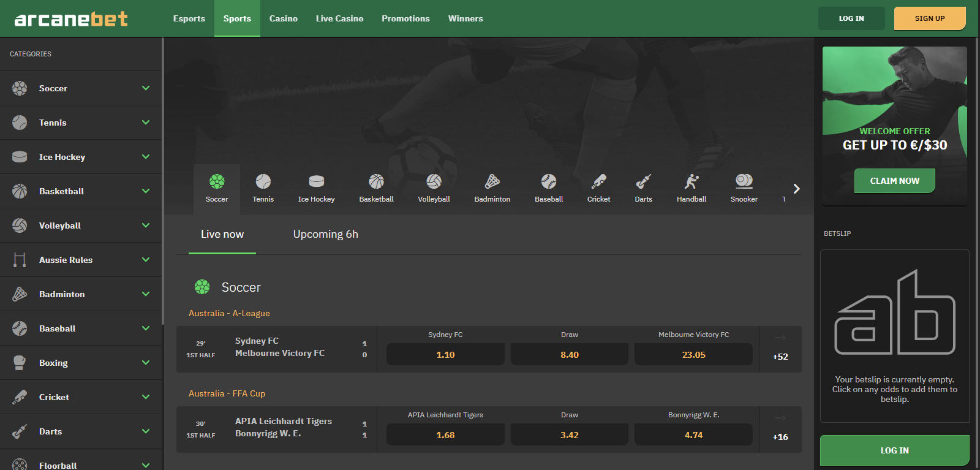Open the Casino menu item
Image resolution: width=980 pixels, height=470 pixels.
click(x=284, y=18)
